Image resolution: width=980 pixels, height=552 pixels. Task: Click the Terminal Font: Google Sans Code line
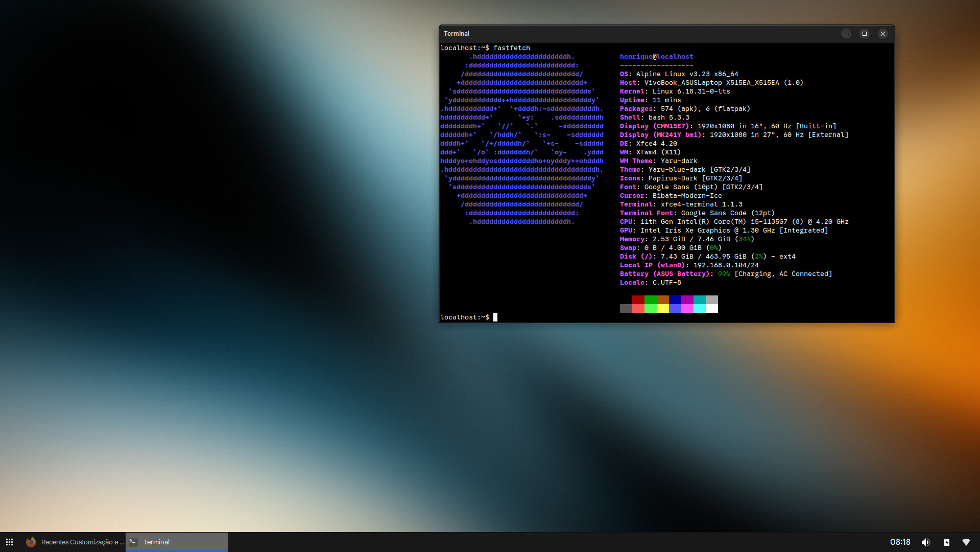coord(697,213)
